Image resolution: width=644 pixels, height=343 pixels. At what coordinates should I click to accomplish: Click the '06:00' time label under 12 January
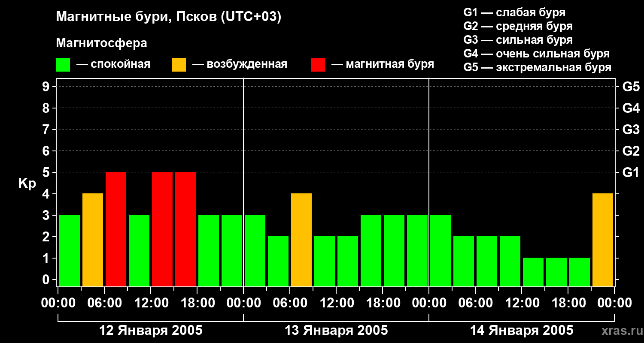pyautogui.click(x=104, y=303)
